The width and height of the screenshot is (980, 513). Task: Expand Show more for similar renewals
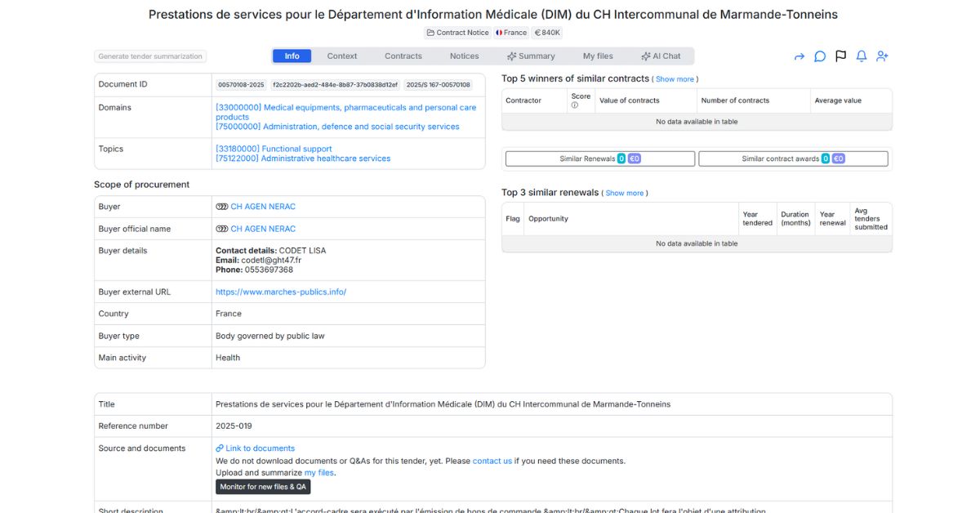point(625,194)
